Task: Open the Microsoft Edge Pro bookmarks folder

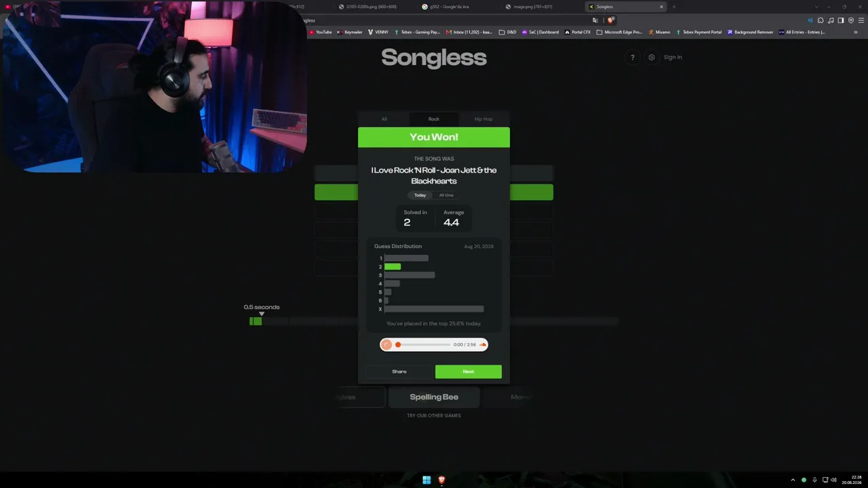Action: (620, 32)
